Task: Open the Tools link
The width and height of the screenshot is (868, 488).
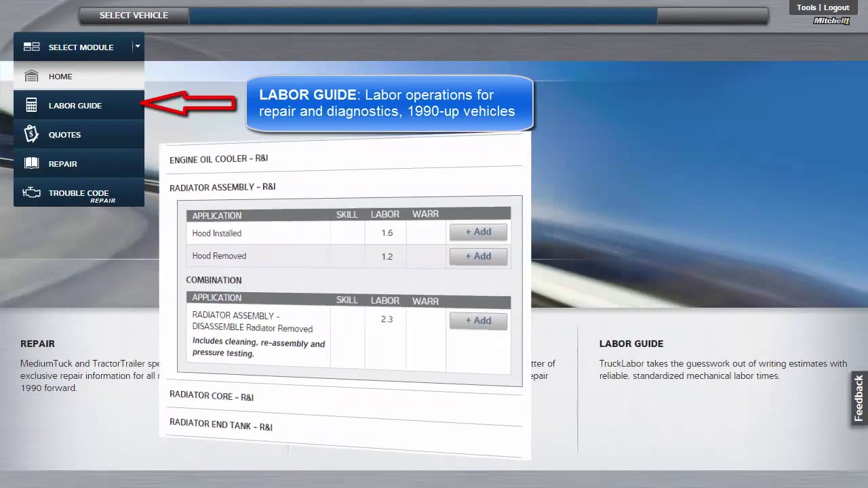Action: coord(806,7)
